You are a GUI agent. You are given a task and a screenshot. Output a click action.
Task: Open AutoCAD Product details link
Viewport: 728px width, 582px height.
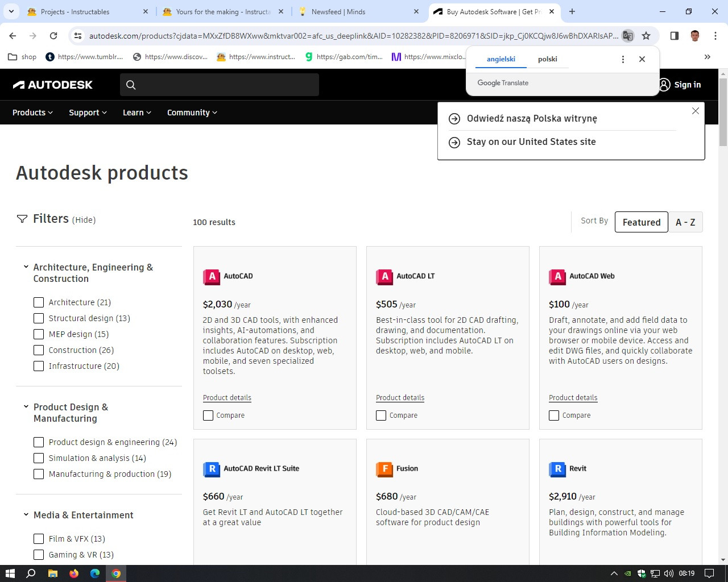(227, 398)
